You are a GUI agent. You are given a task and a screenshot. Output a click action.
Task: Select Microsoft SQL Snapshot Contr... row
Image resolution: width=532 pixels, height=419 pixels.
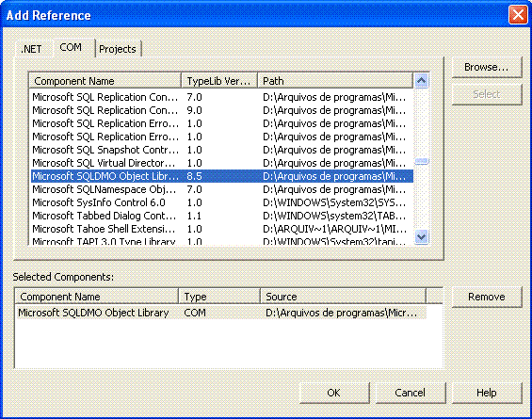(222, 150)
